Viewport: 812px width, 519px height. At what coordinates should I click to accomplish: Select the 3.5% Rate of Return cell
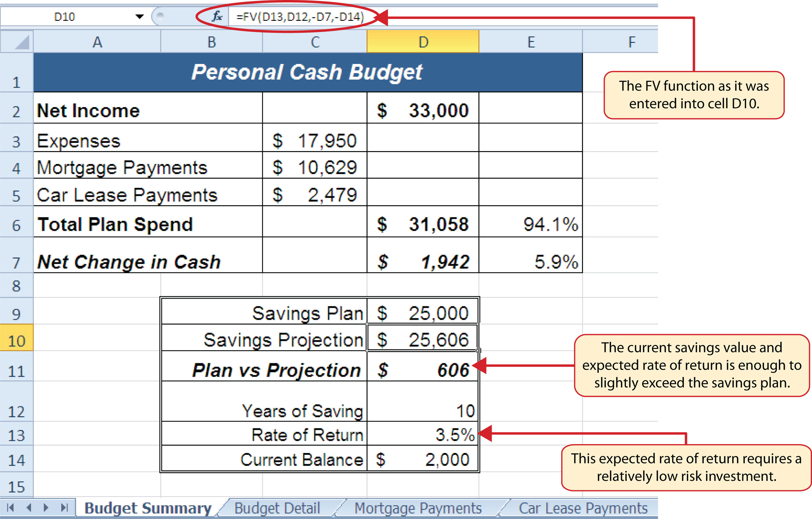pyautogui.click(x=423, y=433)
